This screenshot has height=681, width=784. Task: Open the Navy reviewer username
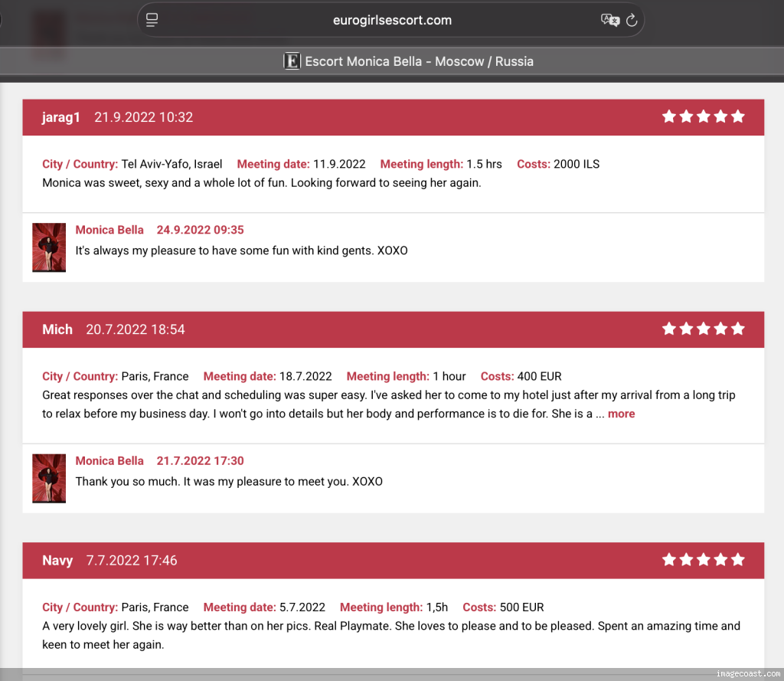[57, 561]
